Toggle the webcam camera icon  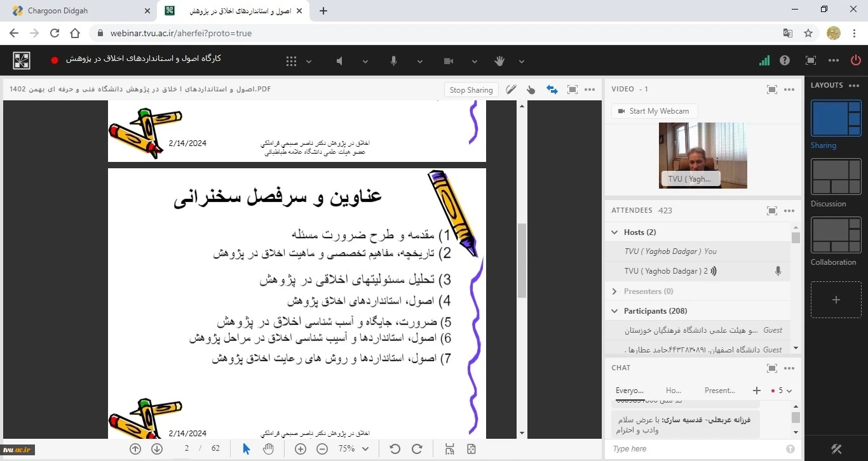[x=449, y=61]
